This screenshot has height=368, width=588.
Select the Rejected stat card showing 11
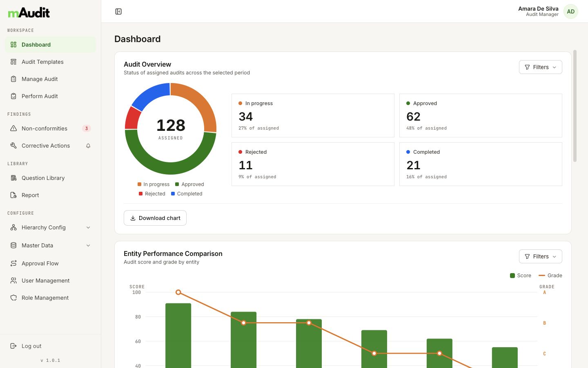click(313, 164)
